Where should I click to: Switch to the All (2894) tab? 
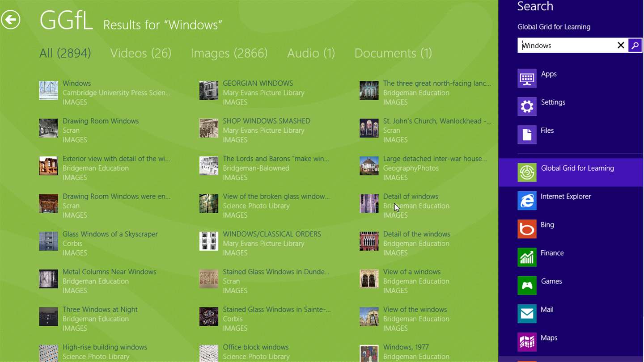[65, 53]
